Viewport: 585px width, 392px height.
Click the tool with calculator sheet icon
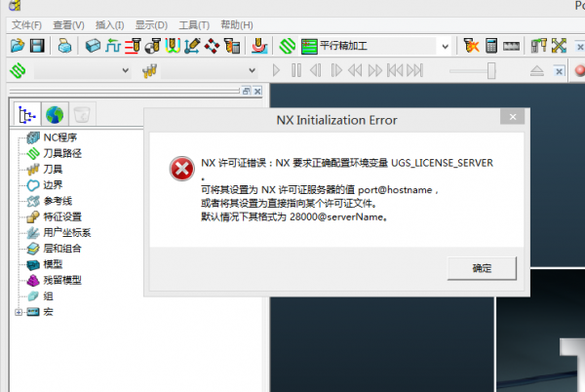click(232, 46)
